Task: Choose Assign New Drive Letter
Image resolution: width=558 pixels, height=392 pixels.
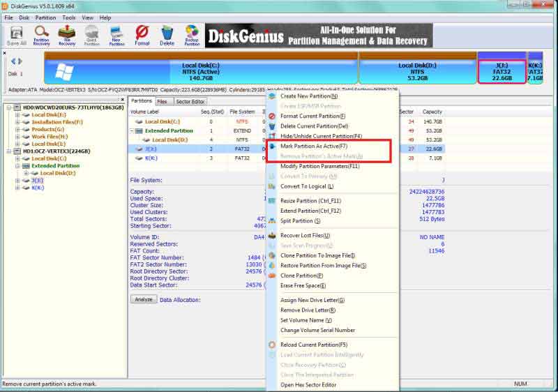Action: 312,300
